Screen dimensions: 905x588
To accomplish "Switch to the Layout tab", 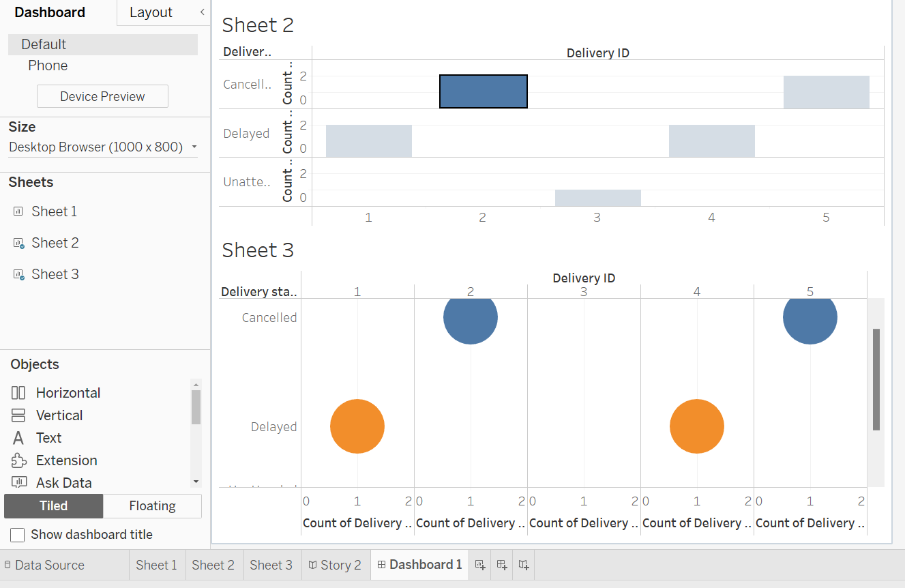I will [x=151, y=12].
